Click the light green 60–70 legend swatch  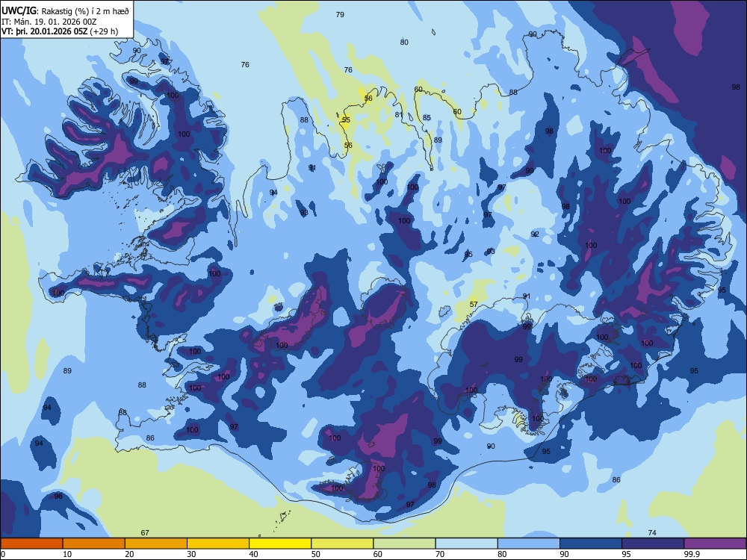tap(404, 544)
